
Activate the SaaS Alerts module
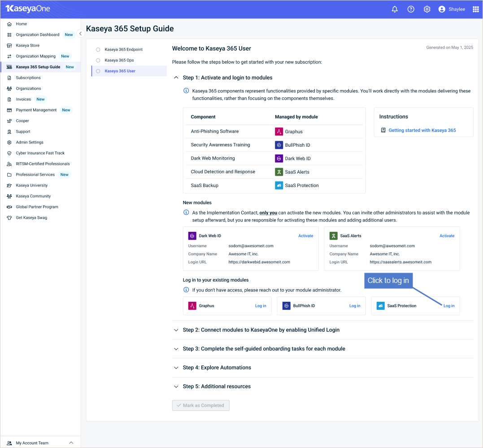pos(447,236)
